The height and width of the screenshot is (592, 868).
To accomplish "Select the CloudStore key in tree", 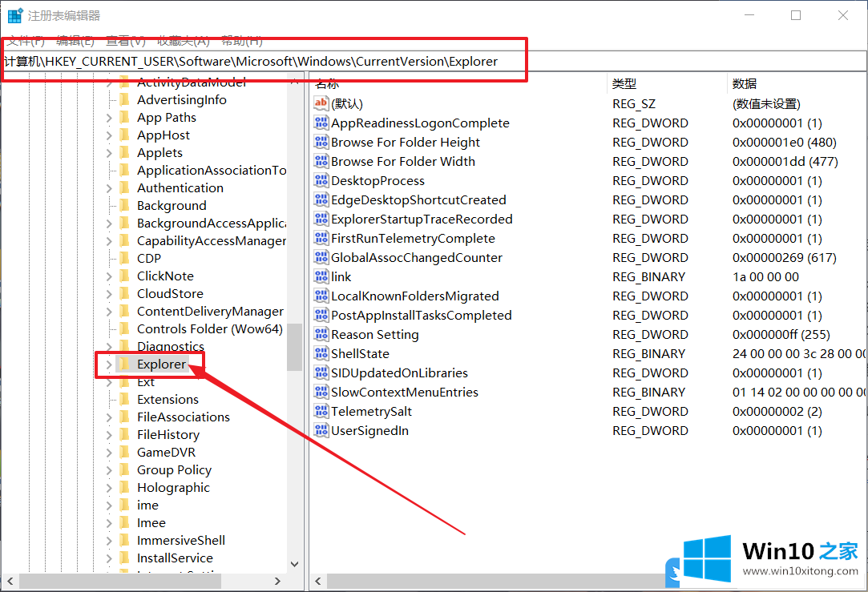I will [170, 293].
